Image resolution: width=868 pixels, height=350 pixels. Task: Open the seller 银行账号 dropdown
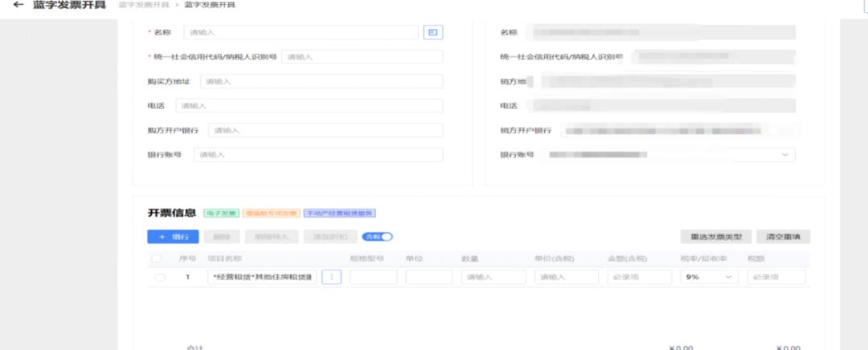784,155
